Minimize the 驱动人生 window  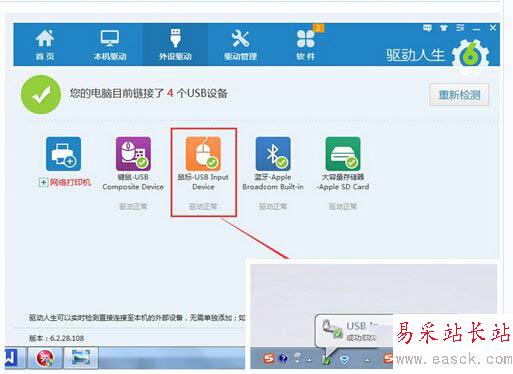coord(476,29)
